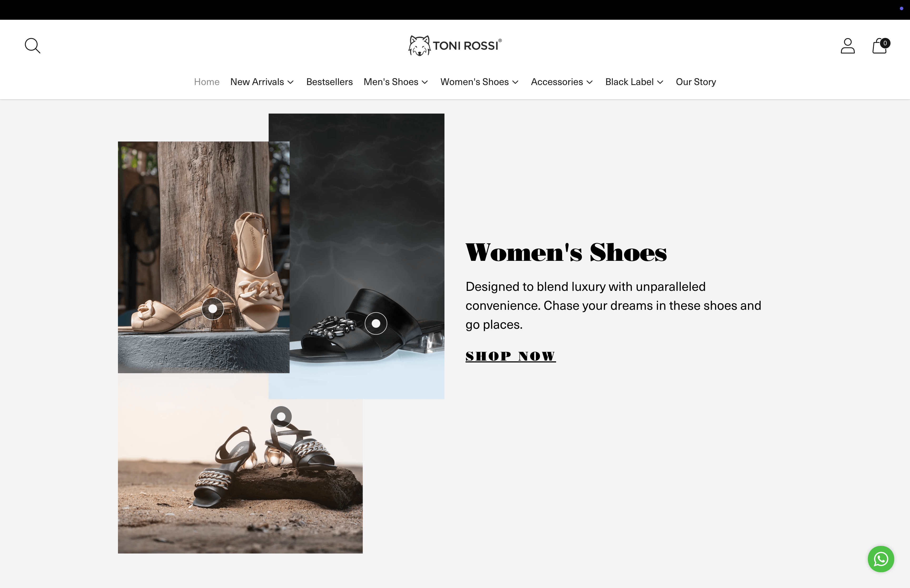Click hotspot on beige chain sandals

[x=213, y=308]
